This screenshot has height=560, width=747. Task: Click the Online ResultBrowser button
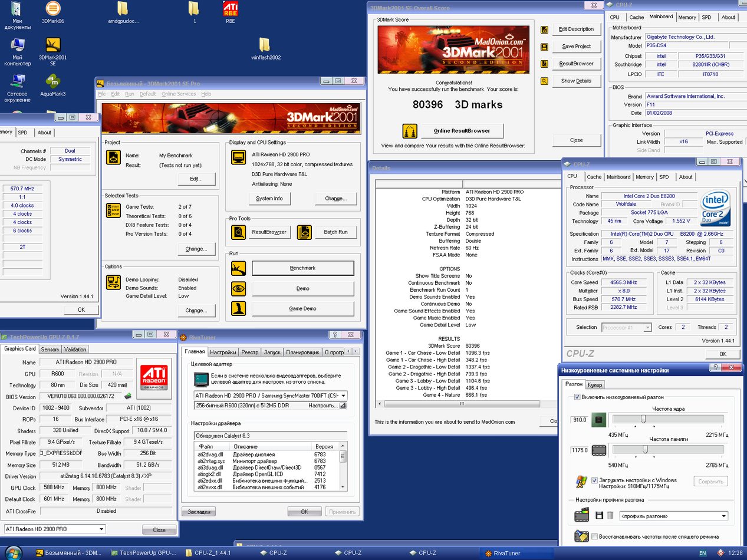[x=463, y=131]
